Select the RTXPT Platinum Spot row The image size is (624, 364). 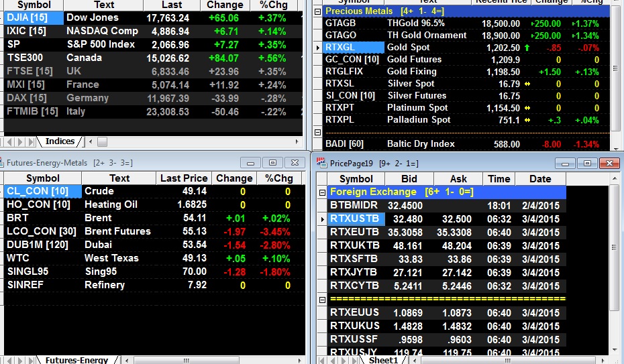(466, 108)
